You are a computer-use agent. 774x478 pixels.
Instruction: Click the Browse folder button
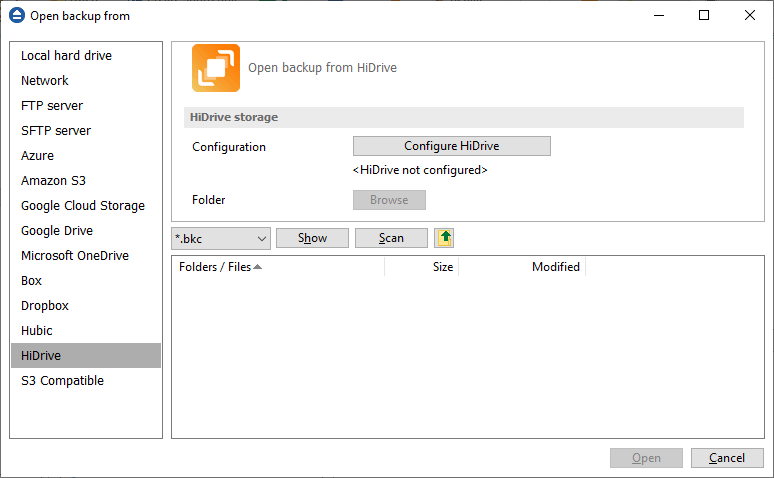point(389,200)
